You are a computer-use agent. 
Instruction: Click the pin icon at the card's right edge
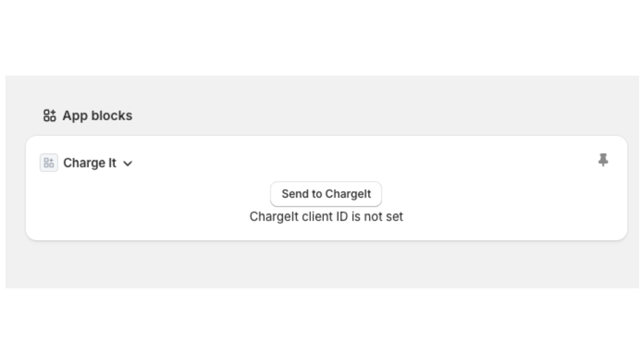coord(603,160)
